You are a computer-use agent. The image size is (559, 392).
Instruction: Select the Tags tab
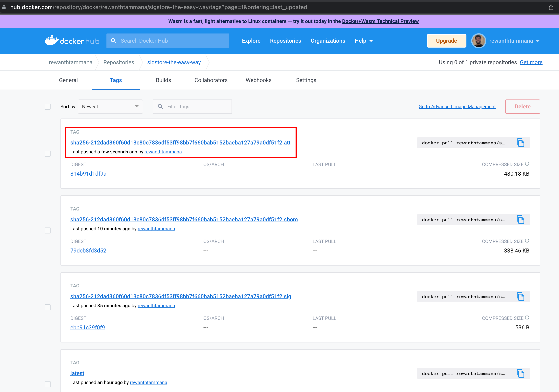[x=116, y=80]
